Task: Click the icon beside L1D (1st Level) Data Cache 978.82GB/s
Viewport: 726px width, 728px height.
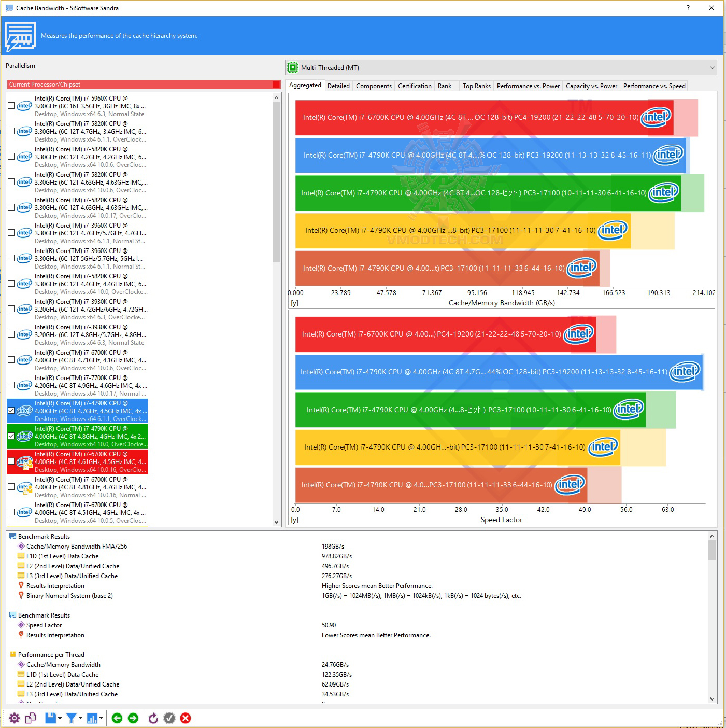Action: tap(21, 556)
